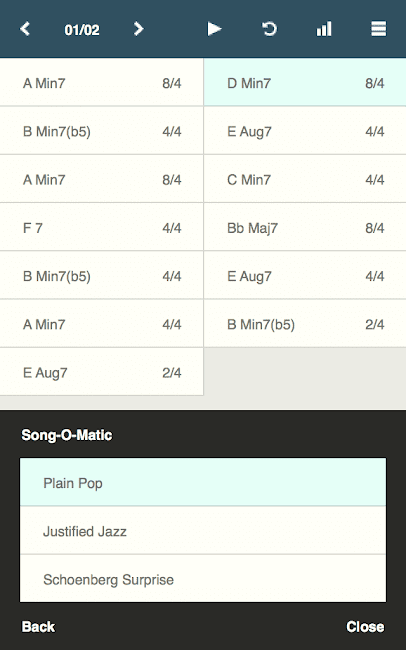The height and width of the screenshot is (650, 406).
Task: Open the bar chart levels icon
Action: tap(324, 29)
